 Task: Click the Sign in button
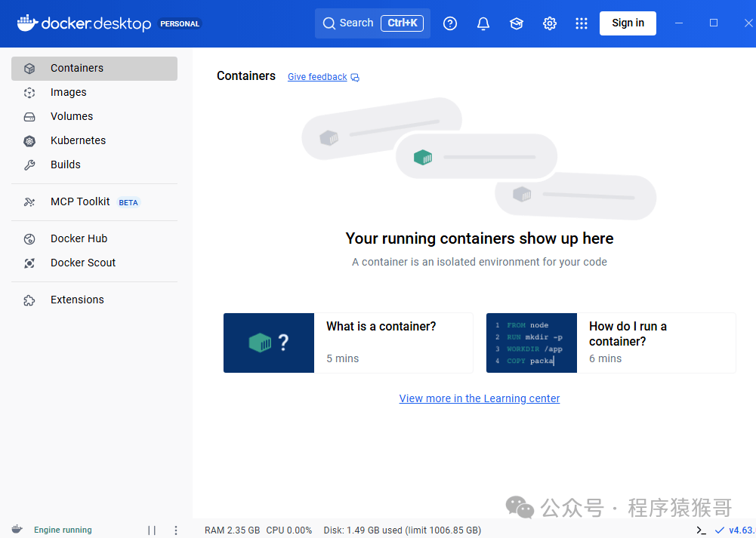(x=628, y=23)
